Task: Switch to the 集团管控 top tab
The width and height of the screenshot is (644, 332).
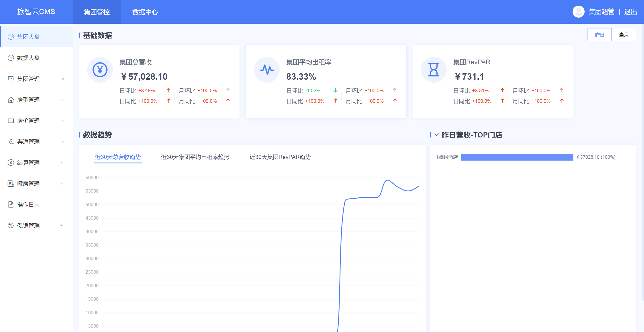Action: (x=97, y=12)
